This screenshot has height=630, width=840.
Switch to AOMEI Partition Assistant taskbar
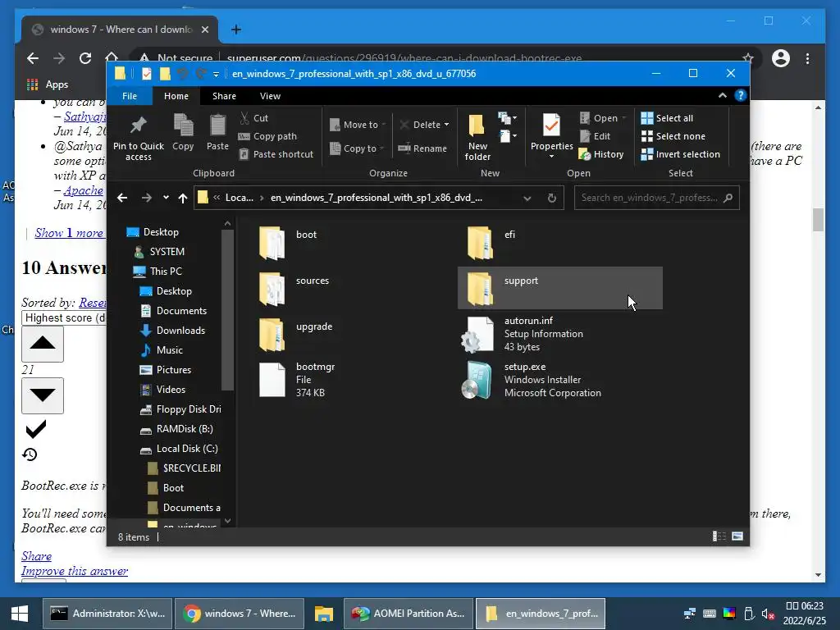coord(409,614)
